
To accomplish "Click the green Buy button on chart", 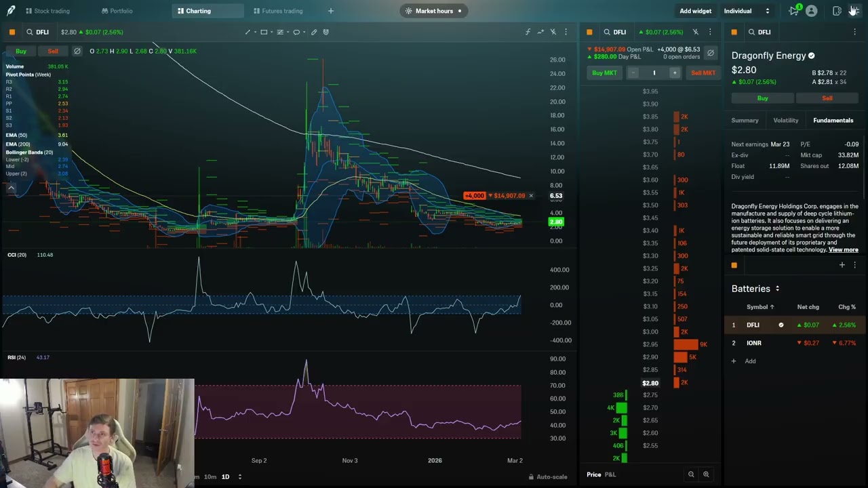I will 21,51.
